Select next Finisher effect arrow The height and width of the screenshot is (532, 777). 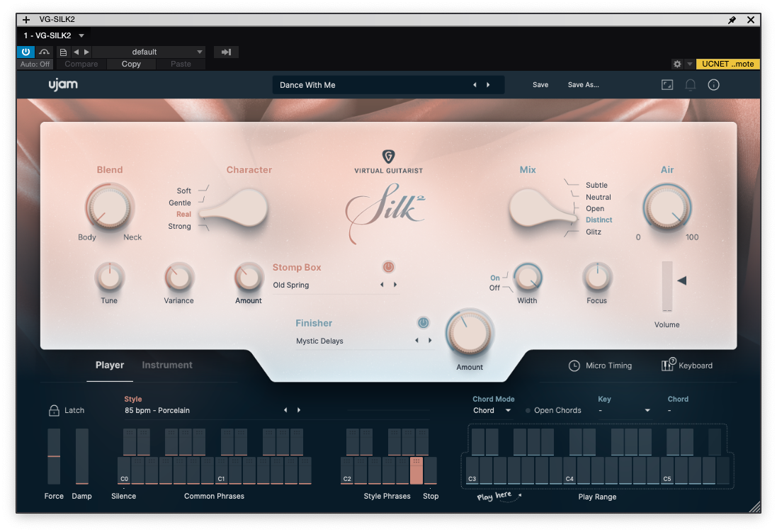coord(430,340)
